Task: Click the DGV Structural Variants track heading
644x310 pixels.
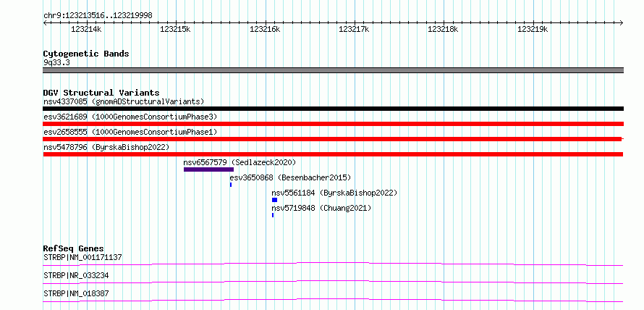Action: [x=101, y=93]
